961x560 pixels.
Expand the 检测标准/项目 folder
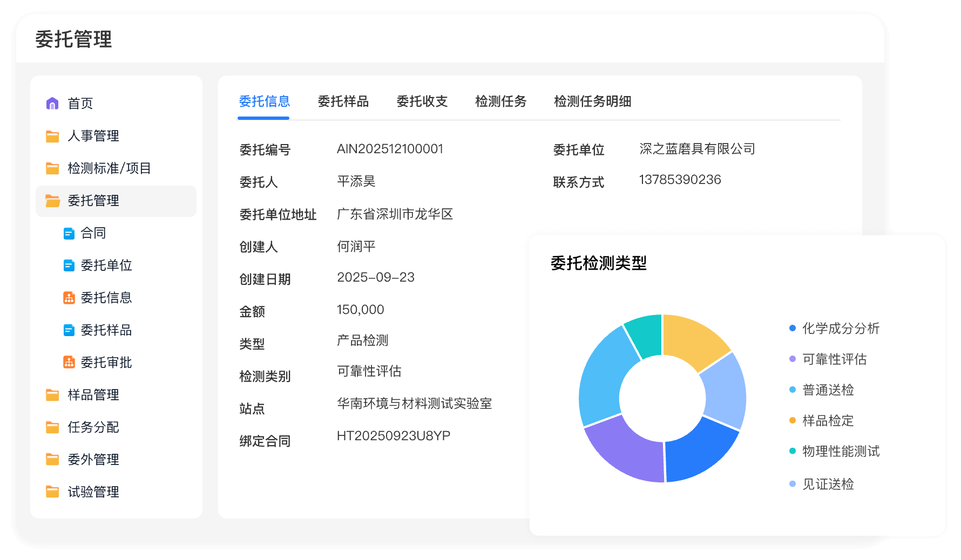tap(109, 168)
